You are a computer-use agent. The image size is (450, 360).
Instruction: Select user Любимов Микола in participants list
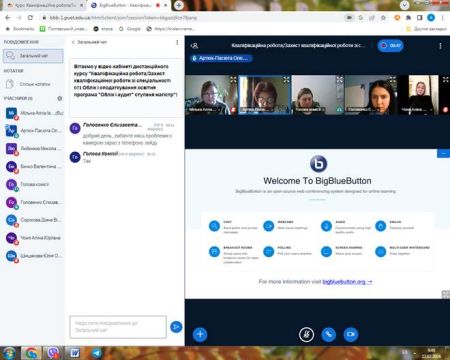coord(33,148)
